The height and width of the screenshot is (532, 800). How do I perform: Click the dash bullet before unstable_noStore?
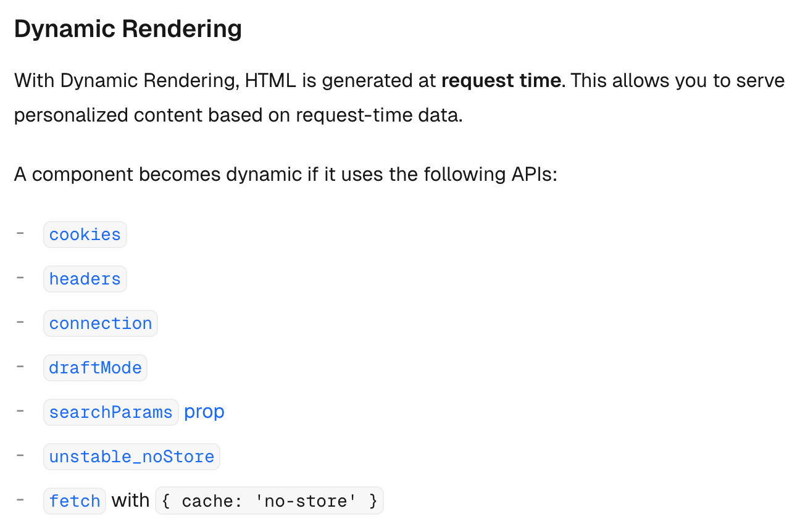click(20, 455)
